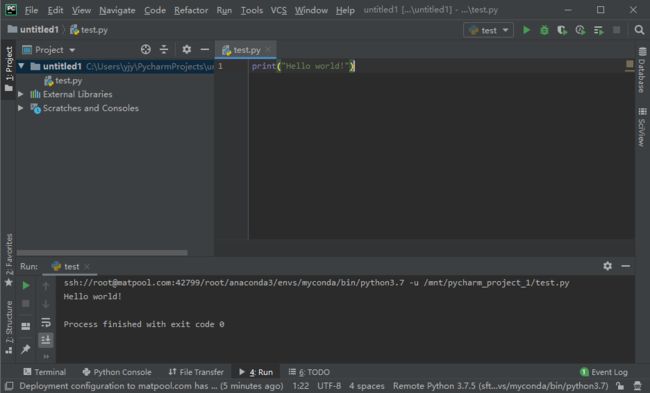Collapse all in the Project panel toolbar
650x393 pixels.
[x=164, y=50]
